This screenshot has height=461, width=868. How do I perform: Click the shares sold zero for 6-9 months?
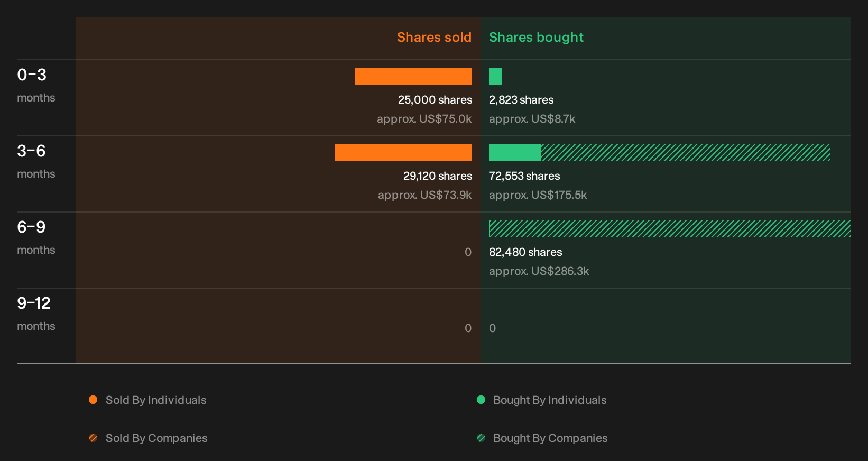[x=468, y=252]
